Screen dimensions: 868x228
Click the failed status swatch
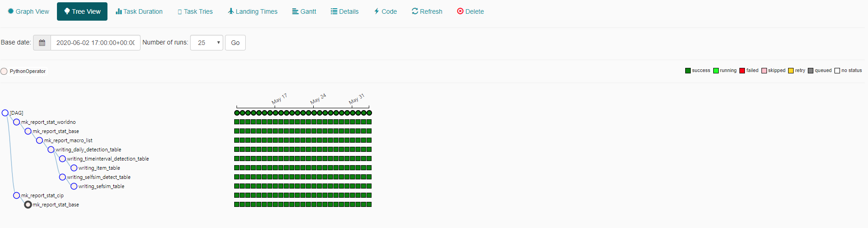pyautogui.click(x=742, y=71)
